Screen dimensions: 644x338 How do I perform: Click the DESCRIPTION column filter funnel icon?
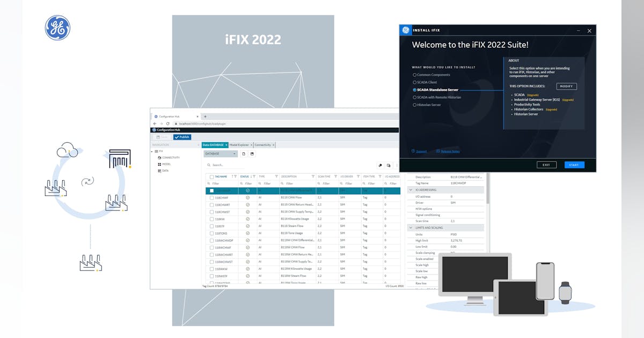(x=313, y=177)
